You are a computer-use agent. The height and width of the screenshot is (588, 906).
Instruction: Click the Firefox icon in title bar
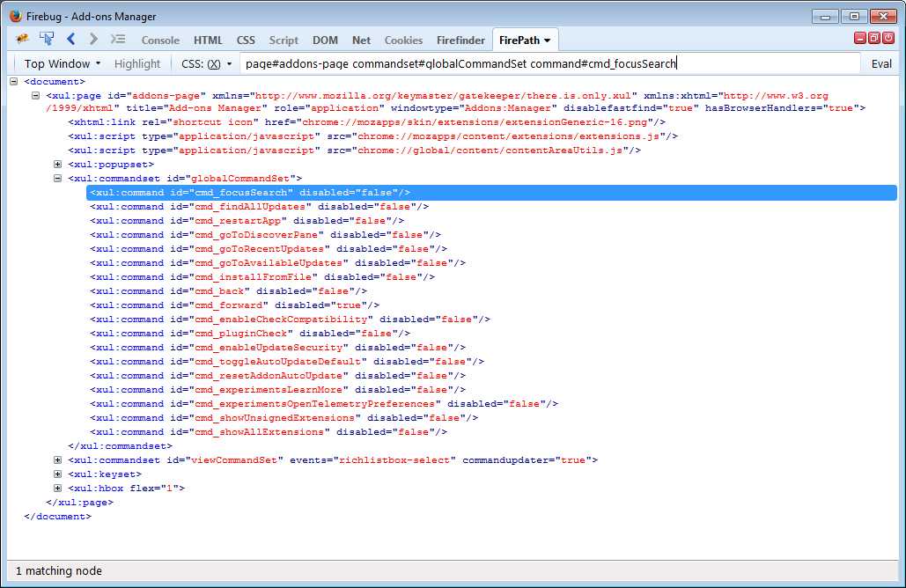click(x=16, y=16)
